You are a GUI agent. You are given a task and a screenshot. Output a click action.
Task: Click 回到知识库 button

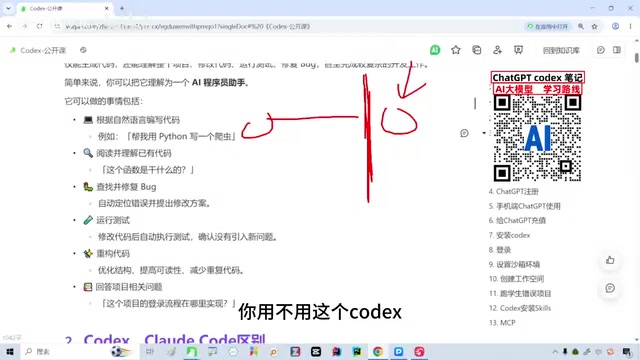pyautogui.click(x=561, y=51)
